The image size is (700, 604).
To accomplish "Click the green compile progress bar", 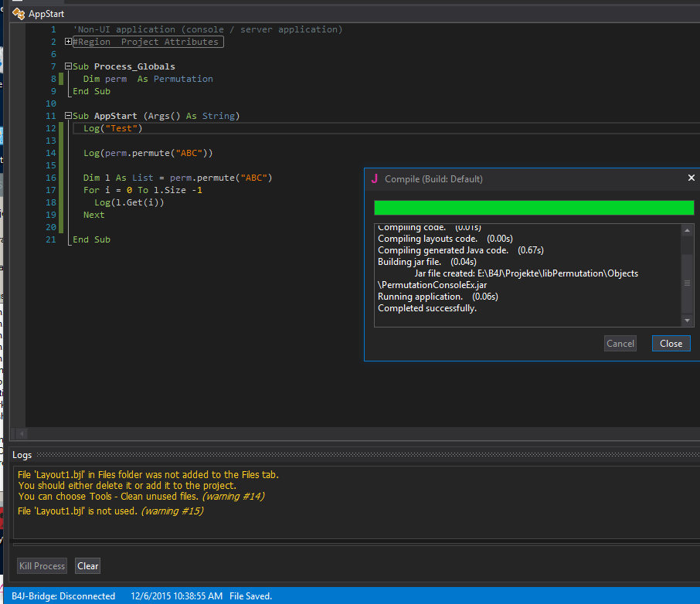I will click(x=533, y=208).
